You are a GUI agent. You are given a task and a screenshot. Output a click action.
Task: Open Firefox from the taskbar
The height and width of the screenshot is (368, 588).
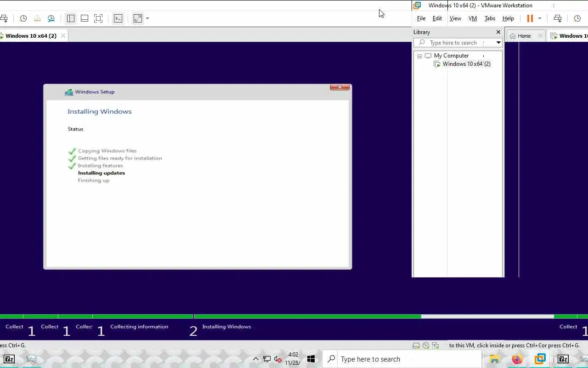click(517, 359)
